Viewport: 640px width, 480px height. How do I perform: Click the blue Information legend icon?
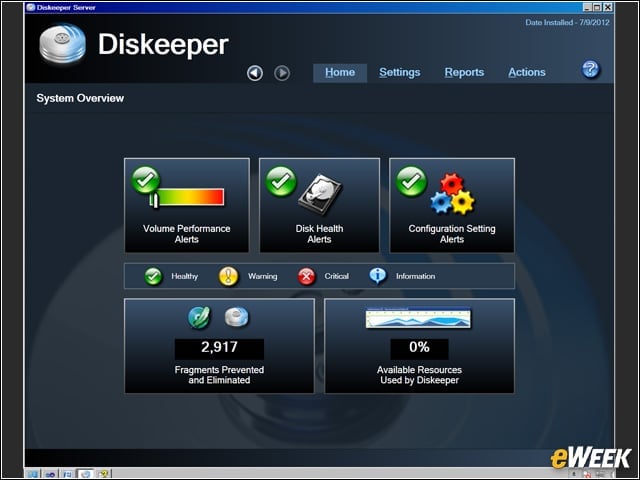pyautogui.click(x=378, y=276)
